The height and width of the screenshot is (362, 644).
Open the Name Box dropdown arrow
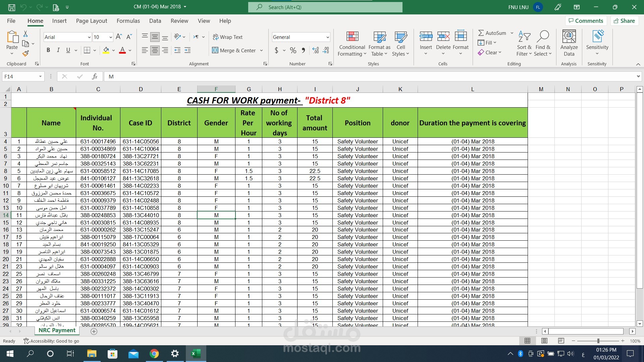40,77
